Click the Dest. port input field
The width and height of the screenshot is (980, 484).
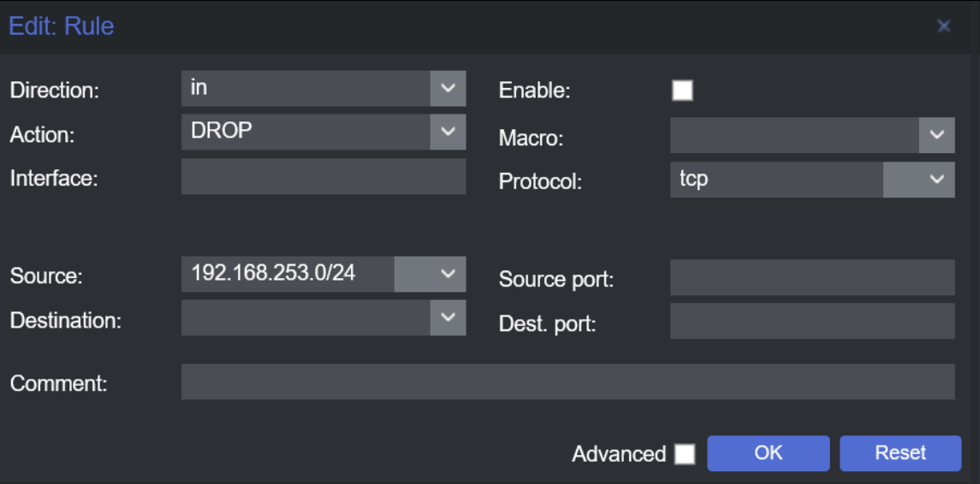coord(811,322)
